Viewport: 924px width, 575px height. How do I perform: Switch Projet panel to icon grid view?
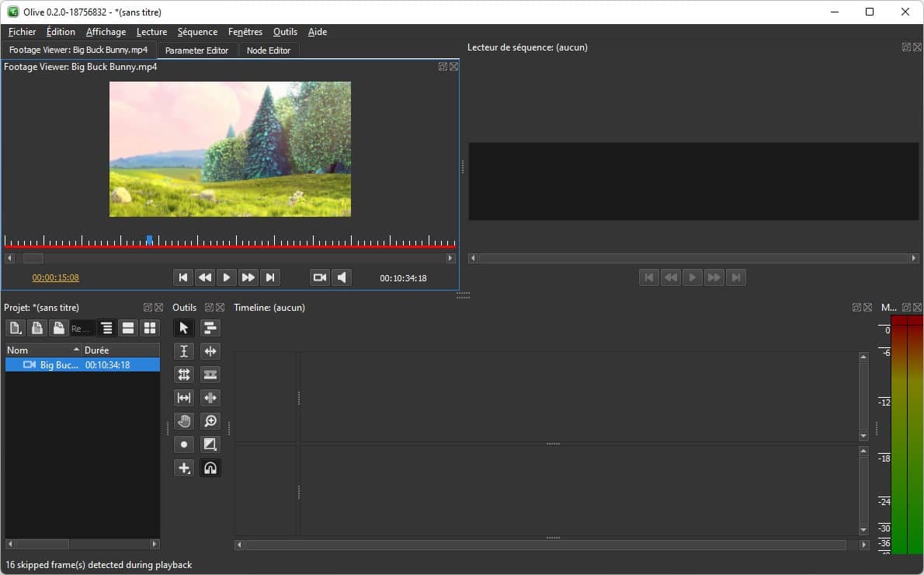[151, 328]
